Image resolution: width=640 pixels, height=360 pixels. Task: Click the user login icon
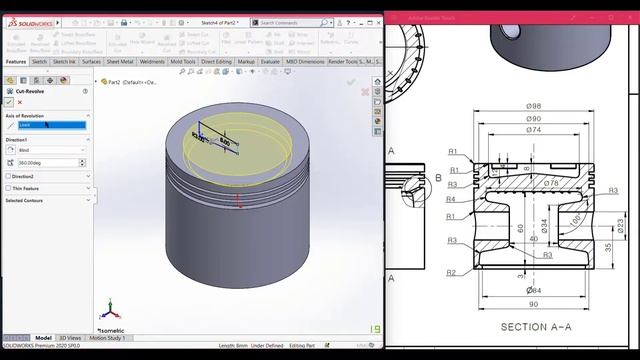[340, 22]
